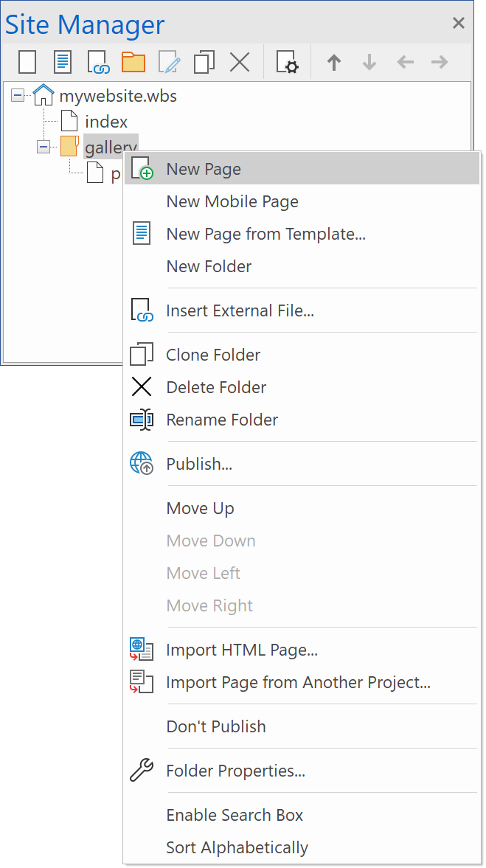
Task: Click the New Folder toolbar icon
Action: click(x=133, y=62)
